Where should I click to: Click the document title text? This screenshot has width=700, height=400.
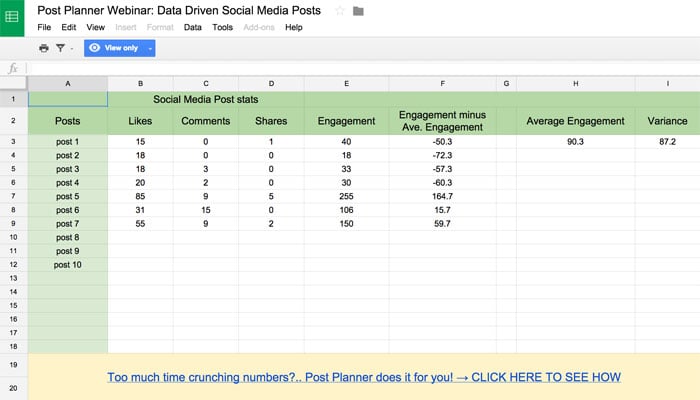tap(179, 11)
